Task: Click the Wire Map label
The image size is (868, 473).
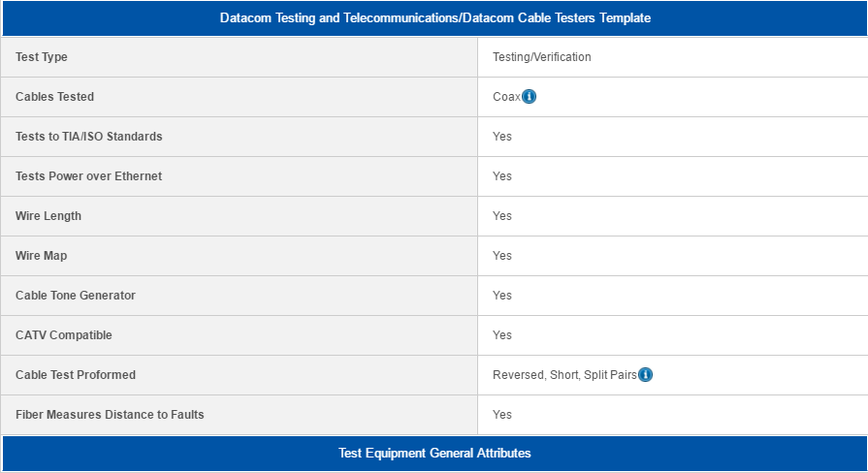Action: 42,256
